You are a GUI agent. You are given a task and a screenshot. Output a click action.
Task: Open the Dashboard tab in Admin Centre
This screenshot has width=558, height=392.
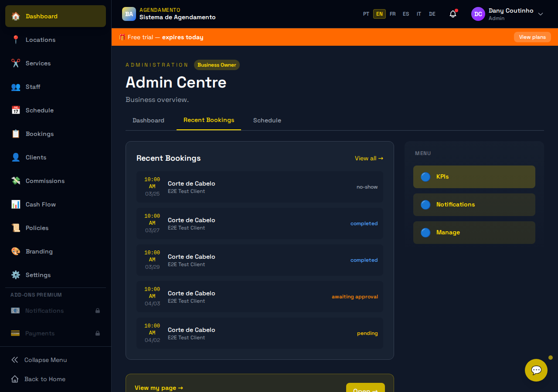[148, 120]
